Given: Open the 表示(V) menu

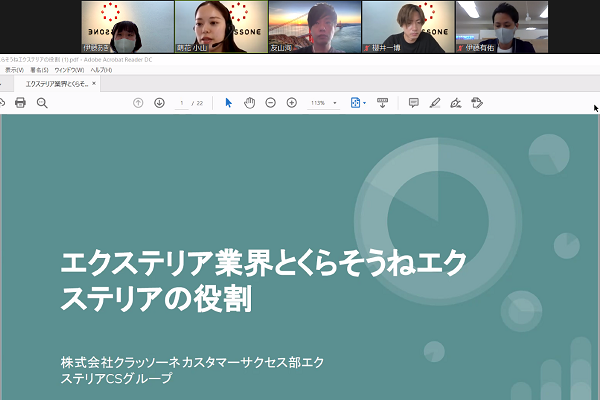Looking at the screenshot, I should click(15, 70).
